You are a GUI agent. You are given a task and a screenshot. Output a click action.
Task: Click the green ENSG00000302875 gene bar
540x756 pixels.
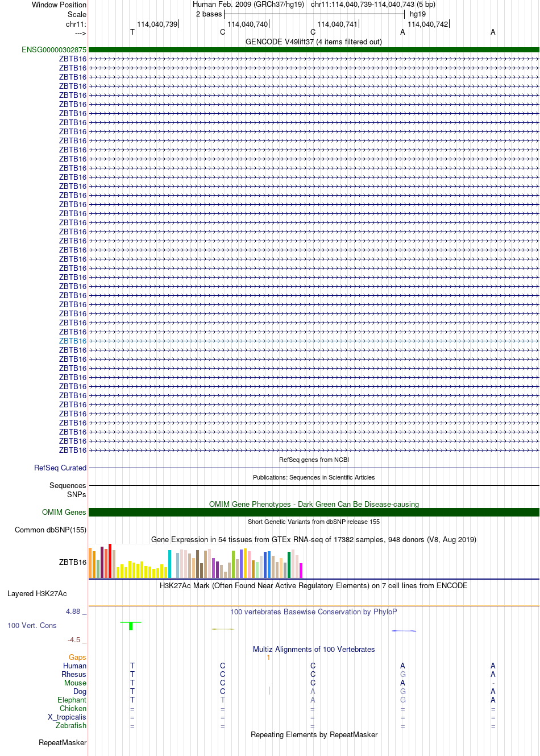(314, 50)
